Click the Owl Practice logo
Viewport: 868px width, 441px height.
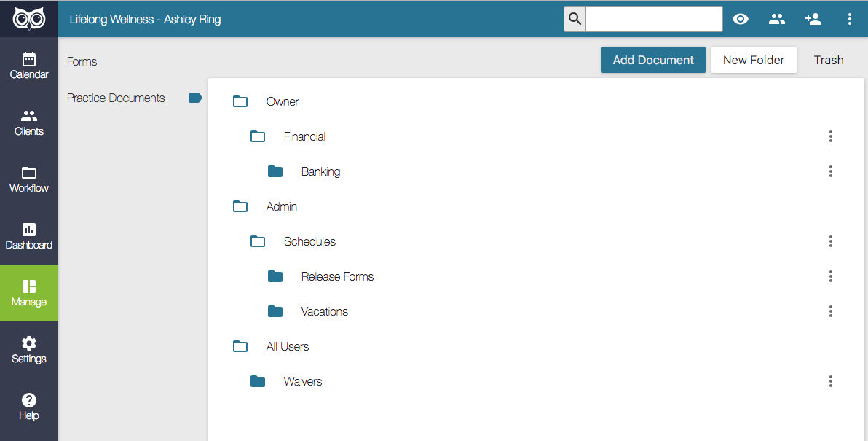[29, 18]
